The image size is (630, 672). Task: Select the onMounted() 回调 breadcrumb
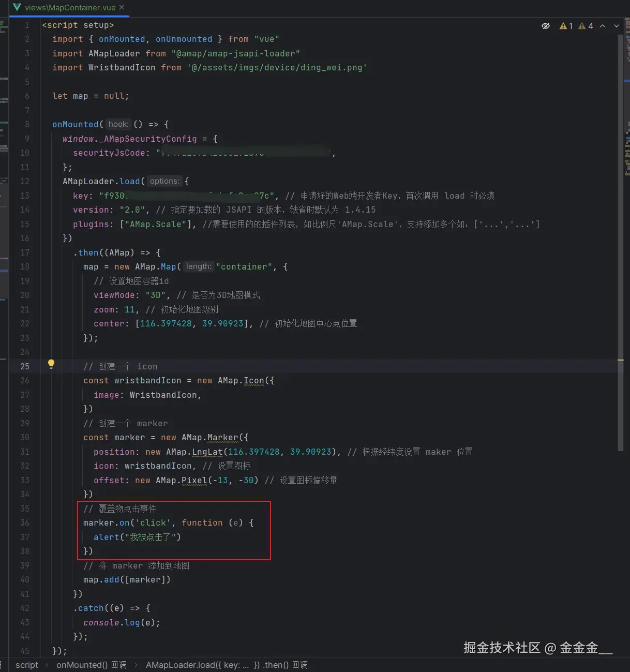(92, 665)
